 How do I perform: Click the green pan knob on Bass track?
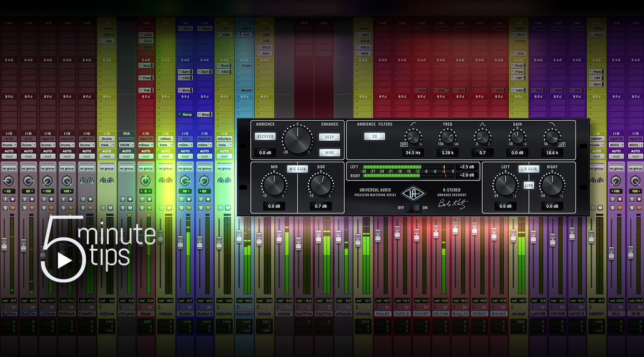coord(146,181)
